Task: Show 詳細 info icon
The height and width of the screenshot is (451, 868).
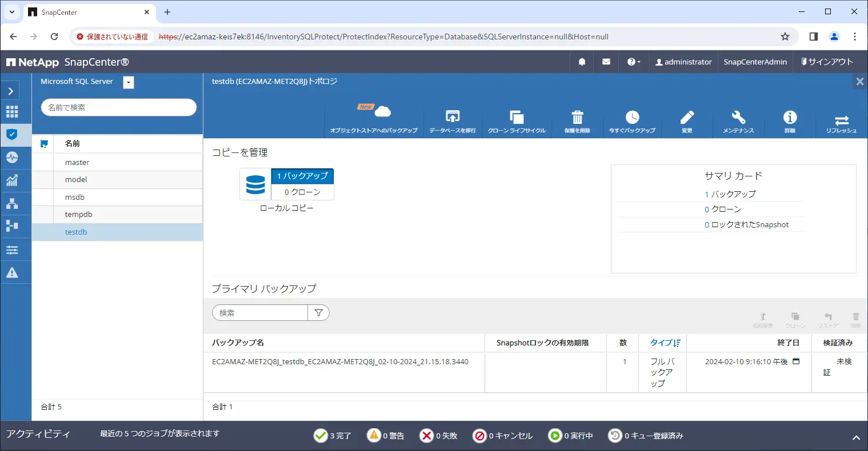Action: tap(790, 117)
